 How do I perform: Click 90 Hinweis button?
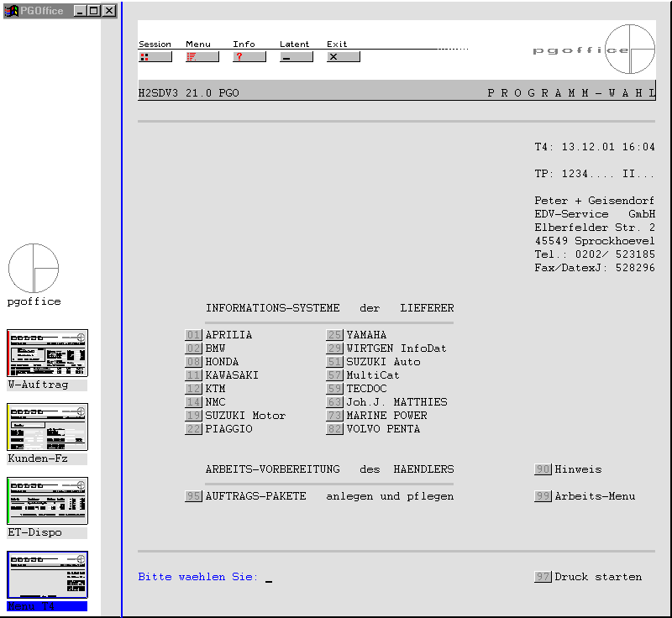click(x=543, y=469)
